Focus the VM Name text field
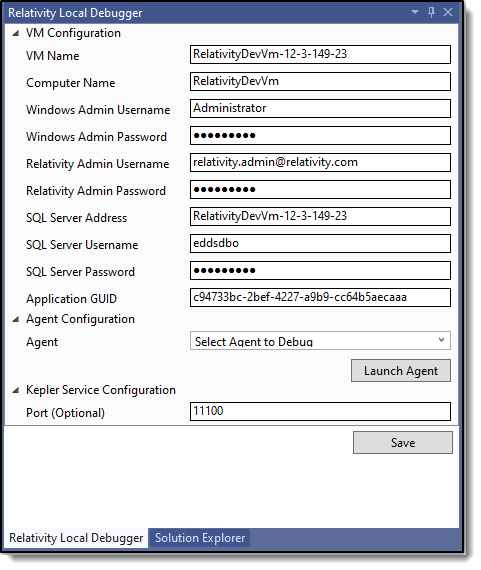 (320, 55)
